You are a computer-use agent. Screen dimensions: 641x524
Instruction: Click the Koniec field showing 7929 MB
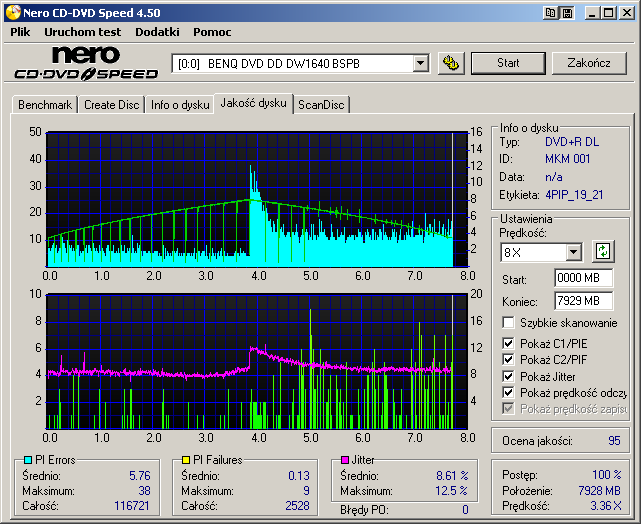pyautogui.click(x=584, y=301)
